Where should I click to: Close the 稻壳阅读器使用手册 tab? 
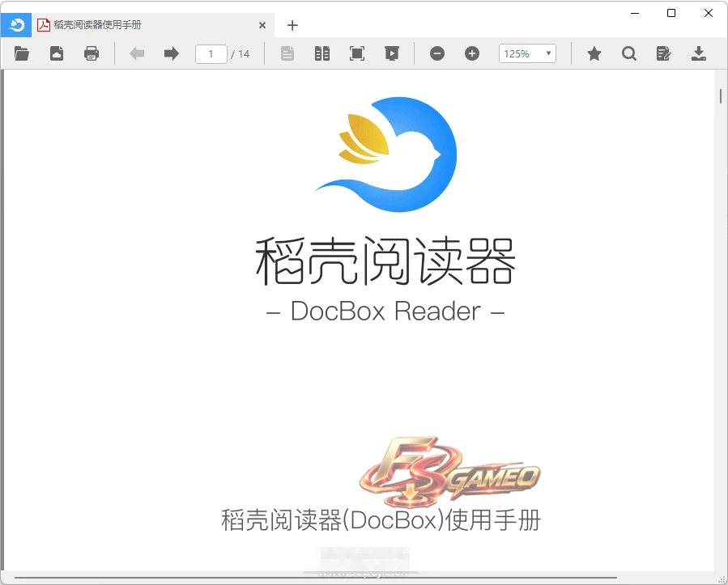tap(262, 25)
